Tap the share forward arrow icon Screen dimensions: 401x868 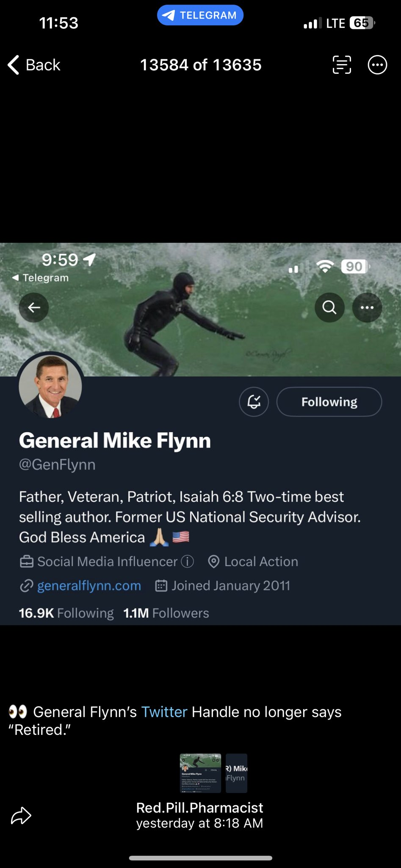coord(21,815)
